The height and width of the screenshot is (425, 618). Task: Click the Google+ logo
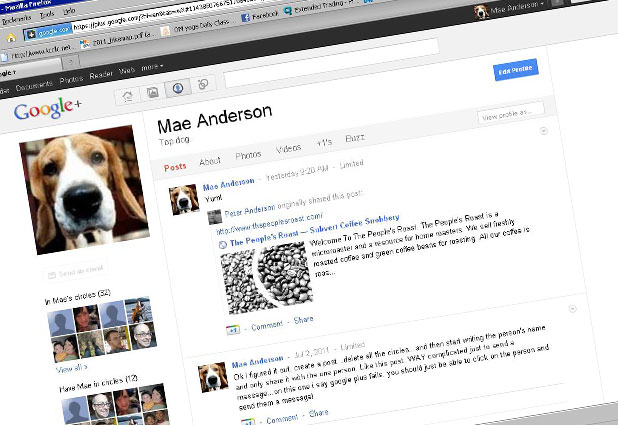[x=47, y=109]
